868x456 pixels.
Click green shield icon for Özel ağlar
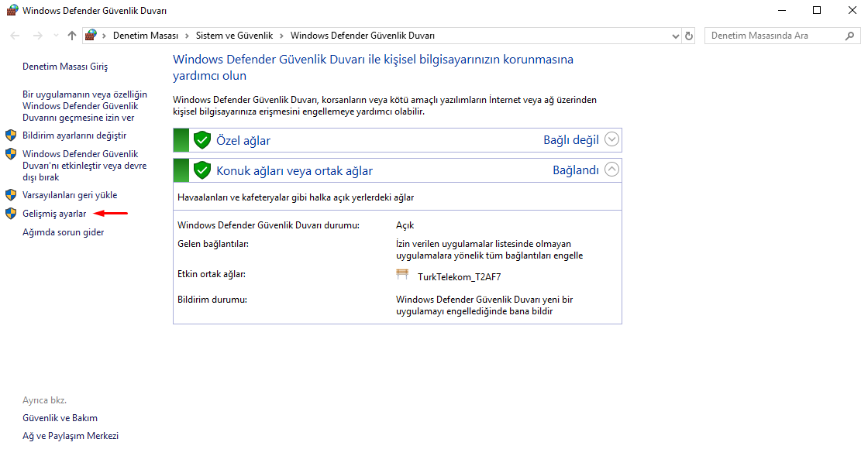click(202, 140)
